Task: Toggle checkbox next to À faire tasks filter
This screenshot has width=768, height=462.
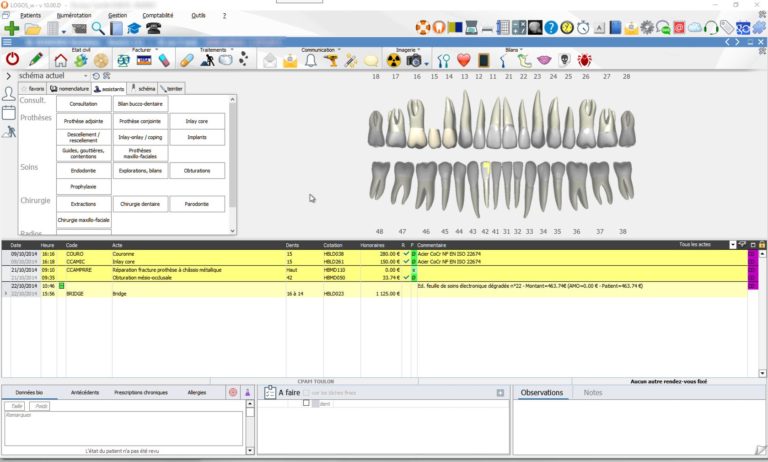Action: [x=308, y=393]
